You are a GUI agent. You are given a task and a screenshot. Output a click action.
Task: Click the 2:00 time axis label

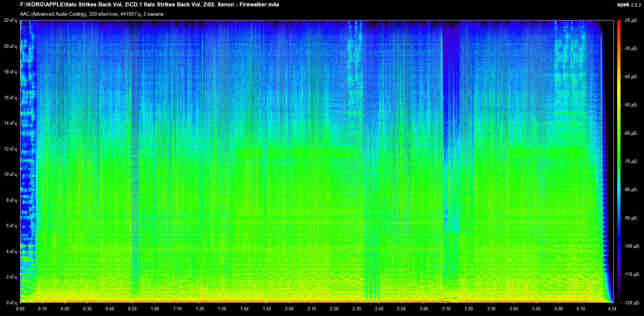tap(289, 309)
